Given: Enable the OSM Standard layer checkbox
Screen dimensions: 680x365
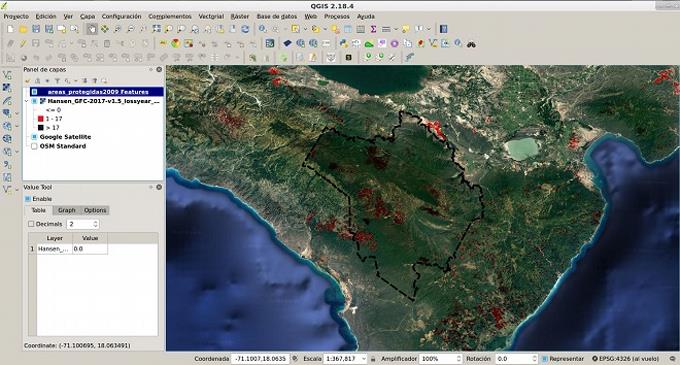Looking at the screenshot, I should pos(34,146).
